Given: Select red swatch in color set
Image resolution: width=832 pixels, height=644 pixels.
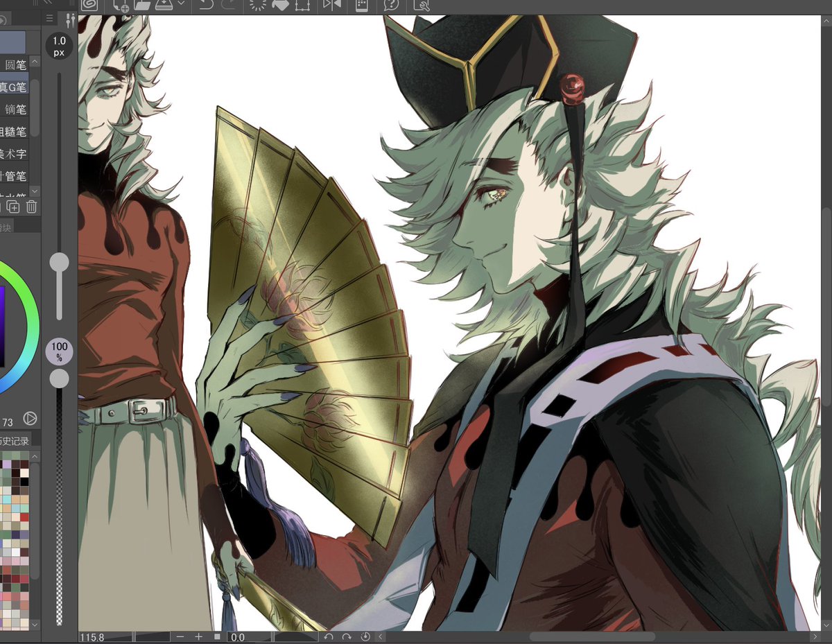Looking at the screenshot, I should tap(25, 517).
